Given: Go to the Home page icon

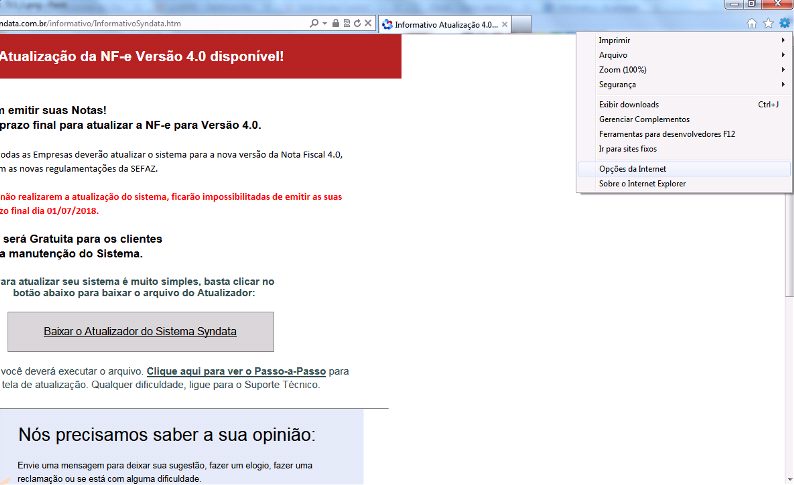Looking at the screenshot, I should click(752, 23).
